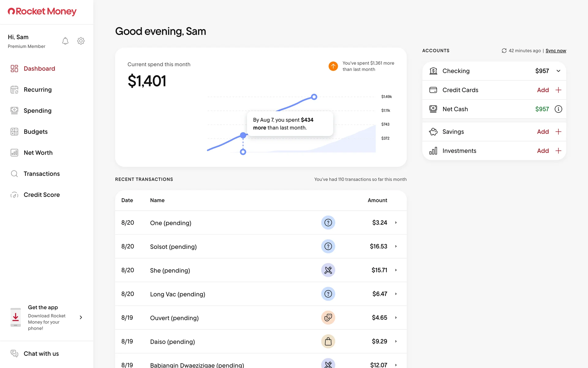Open notifications bell icon
Screen dimensions: 588x368
tap(65, 41)
